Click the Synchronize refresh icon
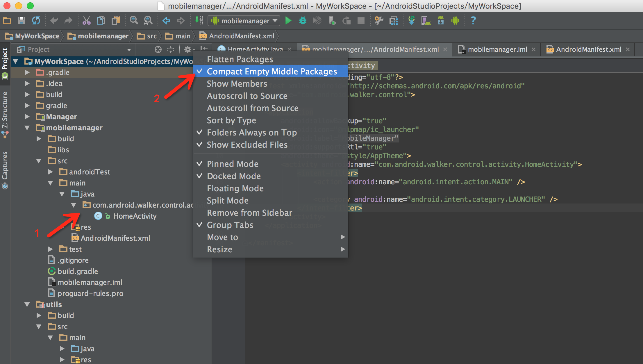This screenshot has width=643, height=364. pos(36,21)
